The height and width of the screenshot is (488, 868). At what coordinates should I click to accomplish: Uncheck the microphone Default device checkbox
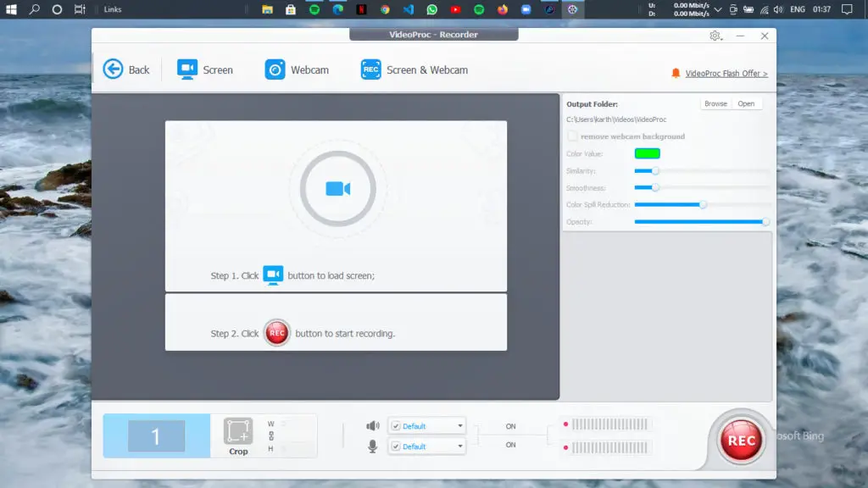(396, 446)
